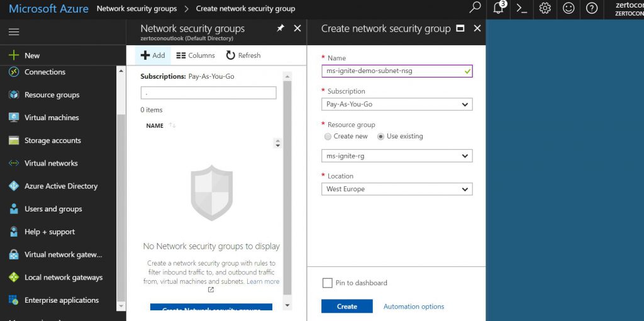Click Create network security group breadcrumb
This screenshot has width=644, height=321.
tap(246, 8)
